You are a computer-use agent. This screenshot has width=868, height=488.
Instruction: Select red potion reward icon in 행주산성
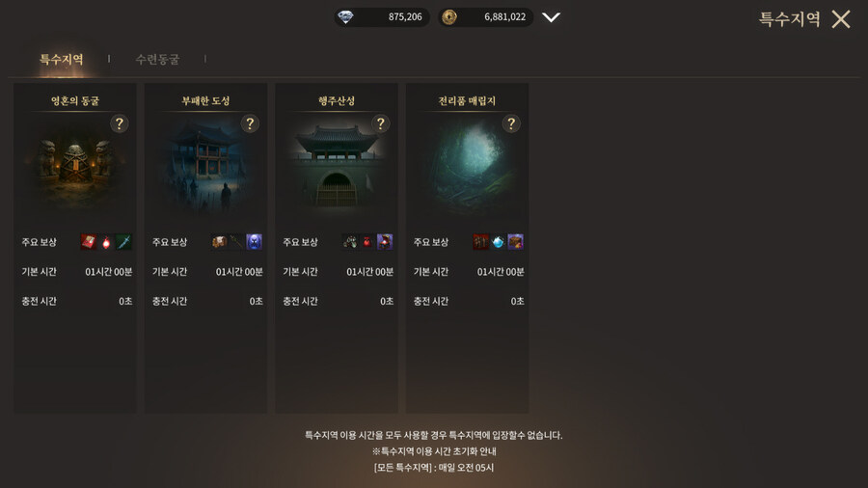[x=366, y=242]
